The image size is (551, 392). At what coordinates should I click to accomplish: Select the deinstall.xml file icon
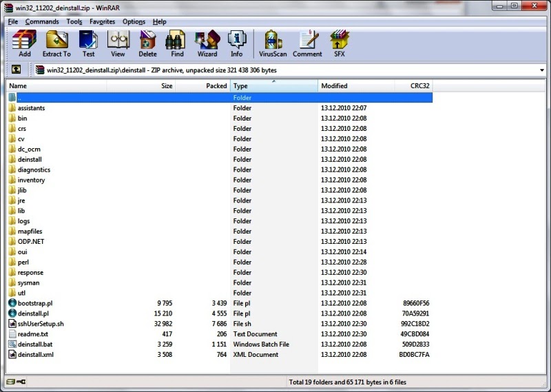[12, 354]
